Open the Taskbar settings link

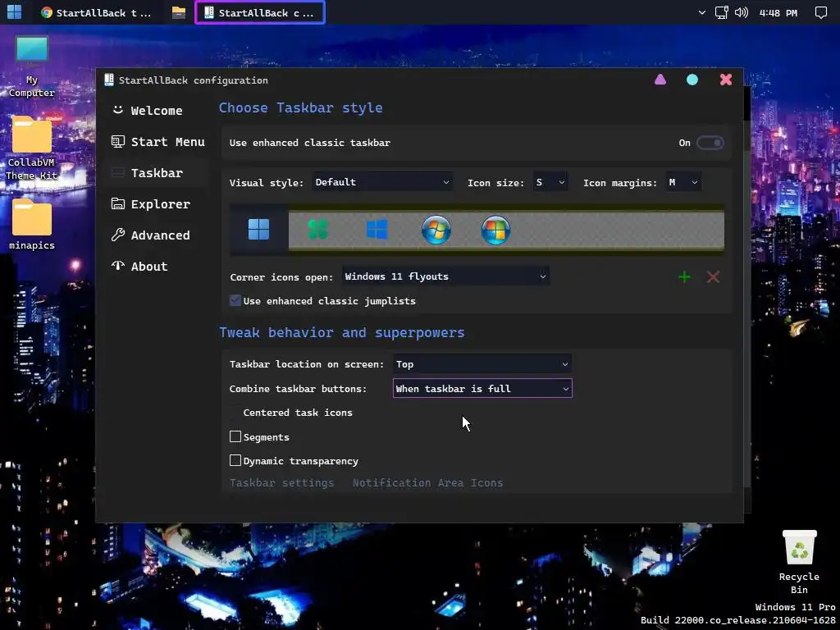282,482
